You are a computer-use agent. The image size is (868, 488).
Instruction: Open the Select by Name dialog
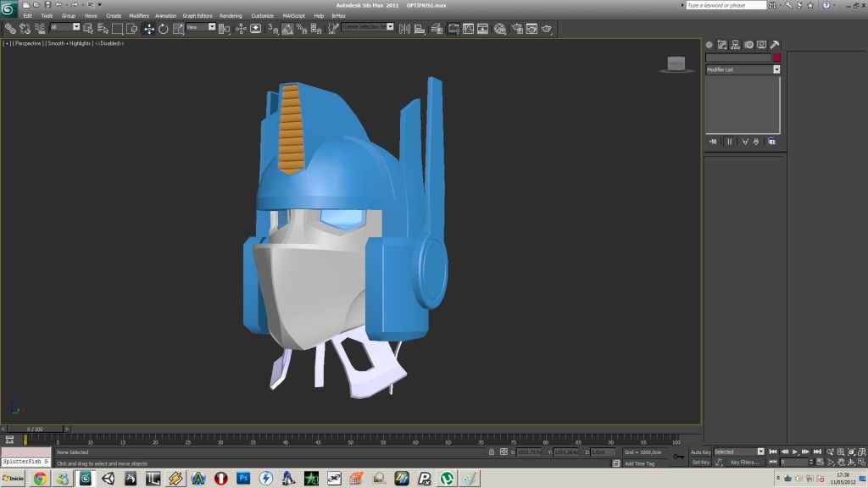coord(103,29)
